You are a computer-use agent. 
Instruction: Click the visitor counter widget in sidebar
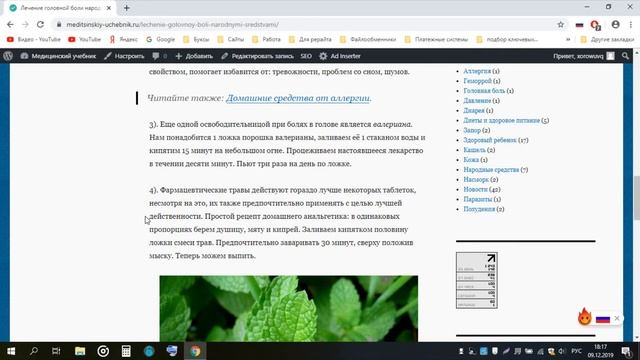click(x=476, y=280)
